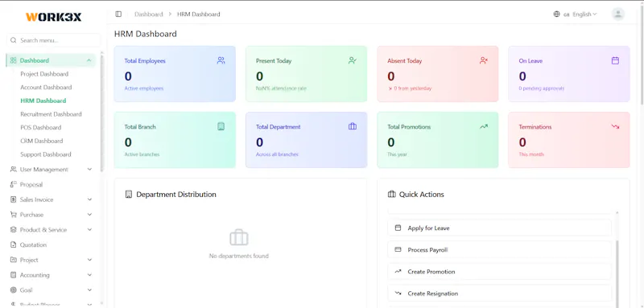Expand the Project chevron

(x=89, y=260)
